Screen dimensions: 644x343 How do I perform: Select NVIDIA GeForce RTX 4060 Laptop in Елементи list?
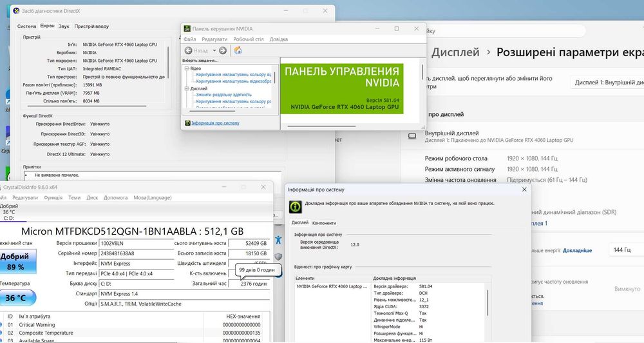pyautogui.click(x=332, y=286)
